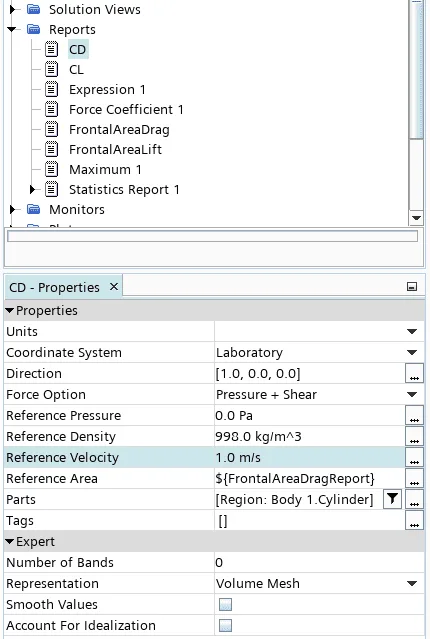The image size is (430, 639).
Task: Select the Expression 1 report
Action: tap(107, 89)
